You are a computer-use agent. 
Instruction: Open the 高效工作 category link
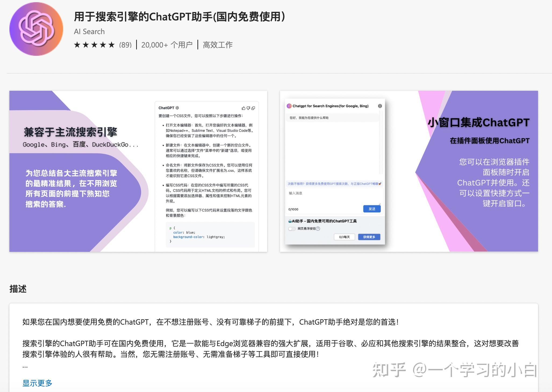(218, 45)
